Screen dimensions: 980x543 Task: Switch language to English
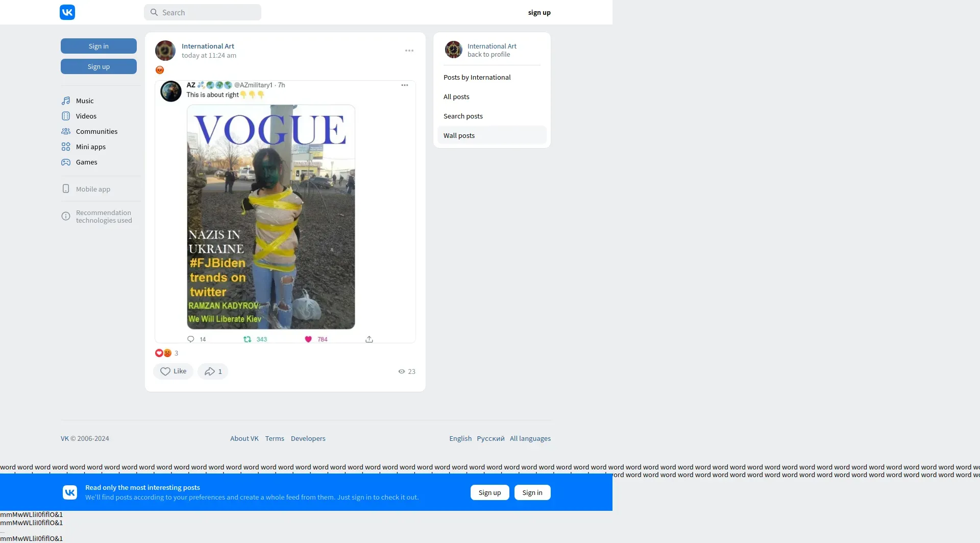pyautogui.click(x=460, y=438)
